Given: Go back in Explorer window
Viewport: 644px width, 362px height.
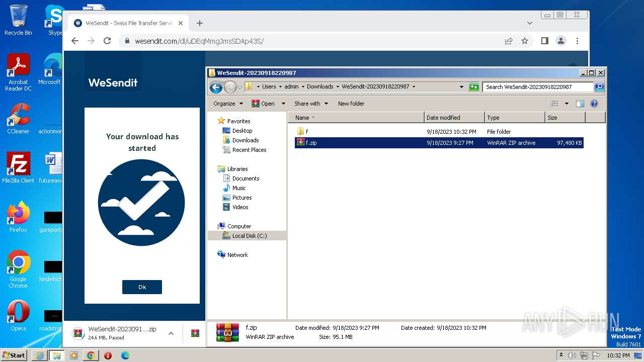Looking at the screenshot, I should tap(216, 87).
